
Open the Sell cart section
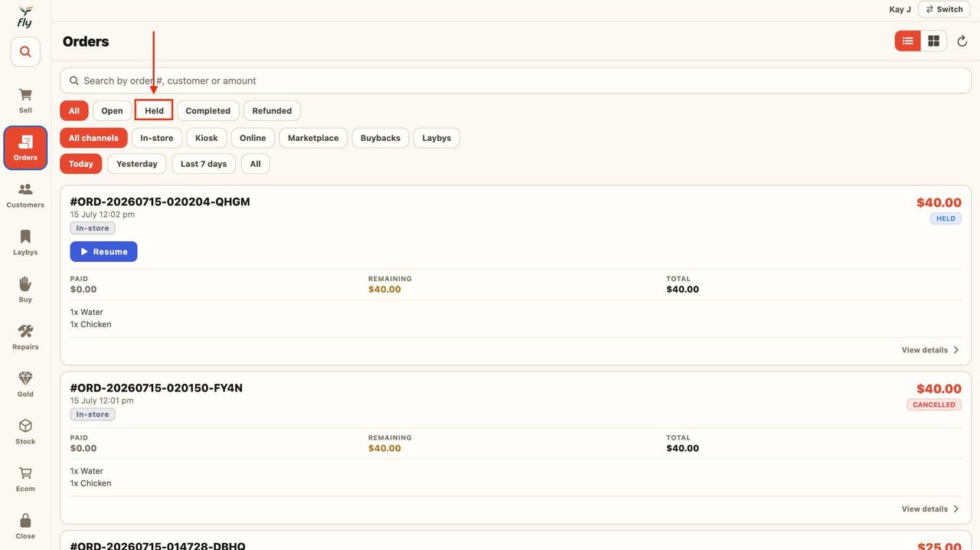click(25, 100)
